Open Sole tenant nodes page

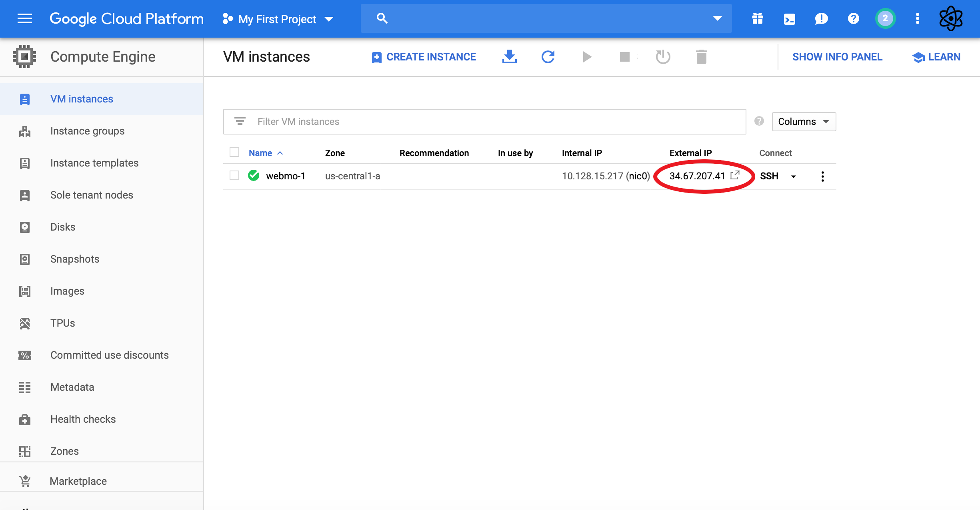tap(102, 195)
